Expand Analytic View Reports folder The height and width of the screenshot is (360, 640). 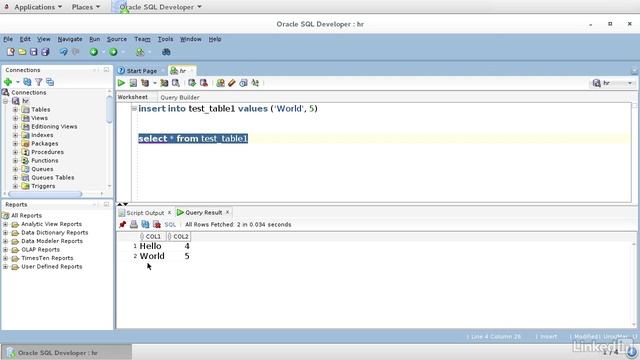pyautogui.click(x=5, y=224)
